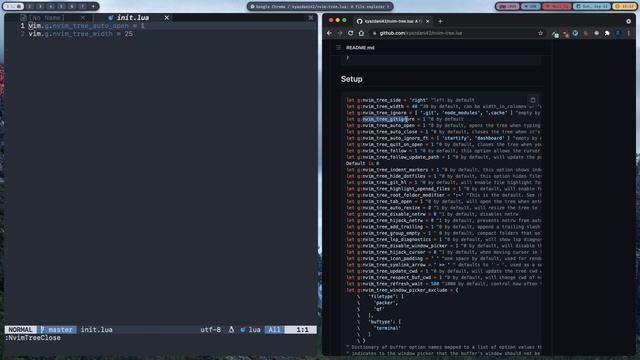
Task: Close the nvim-tree.lua Chrome tab
Action: 427,21
